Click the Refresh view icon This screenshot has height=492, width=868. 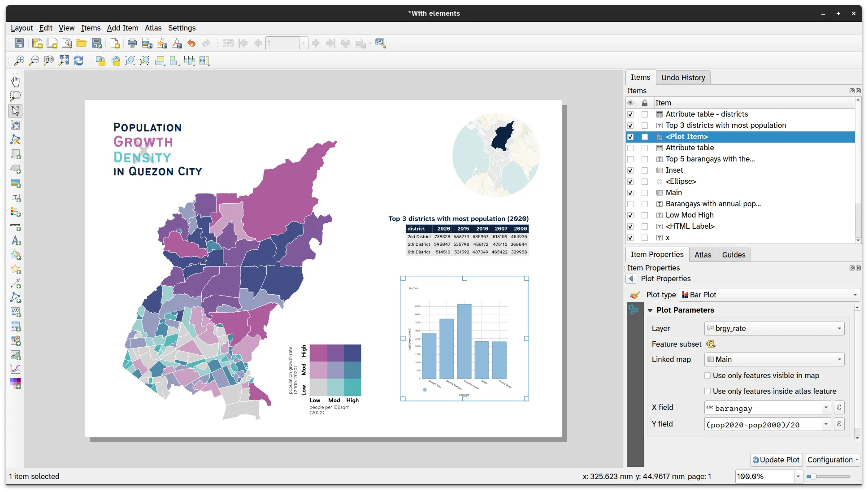tap(78, 61)
